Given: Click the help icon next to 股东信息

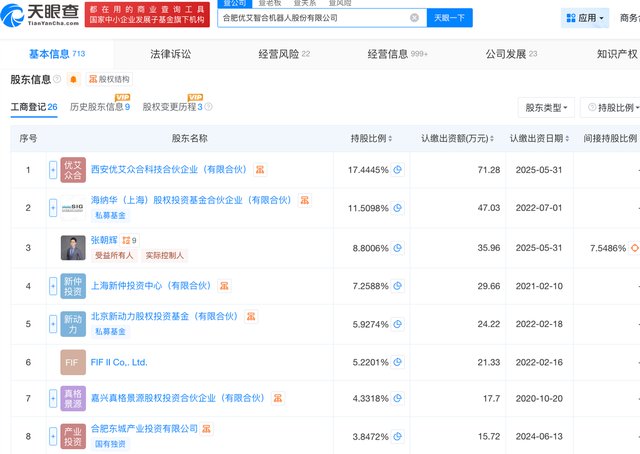Looking at the screenshot, I should pos(57,79).
